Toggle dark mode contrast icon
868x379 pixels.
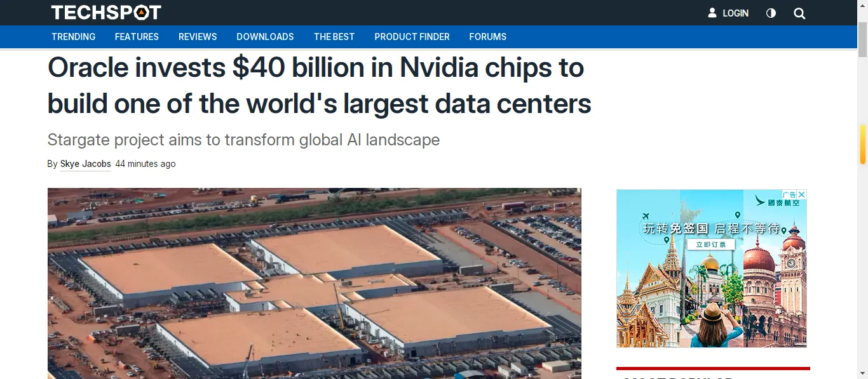coord(771,13)
